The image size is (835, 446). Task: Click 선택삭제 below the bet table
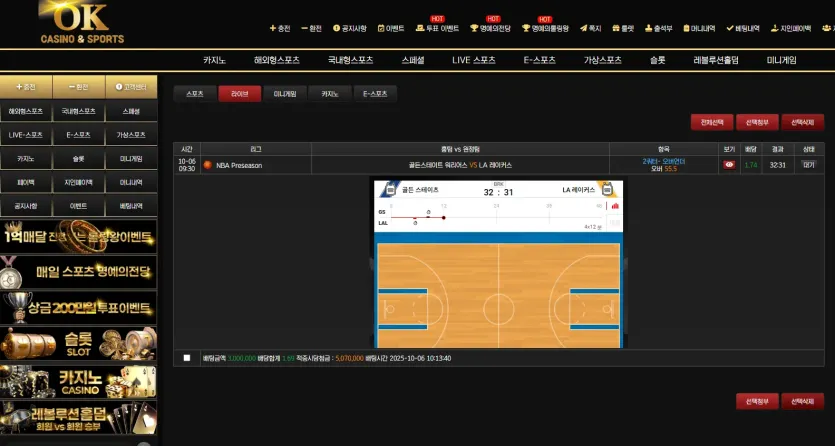(803, 401)
